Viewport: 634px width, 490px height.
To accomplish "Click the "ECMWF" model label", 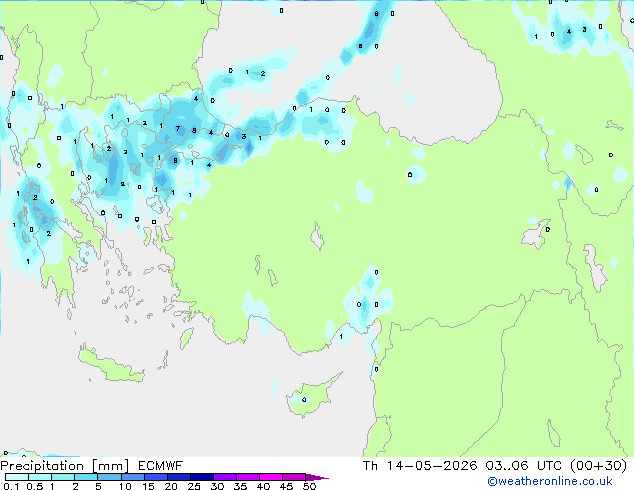I will click(x=161, y=466).
